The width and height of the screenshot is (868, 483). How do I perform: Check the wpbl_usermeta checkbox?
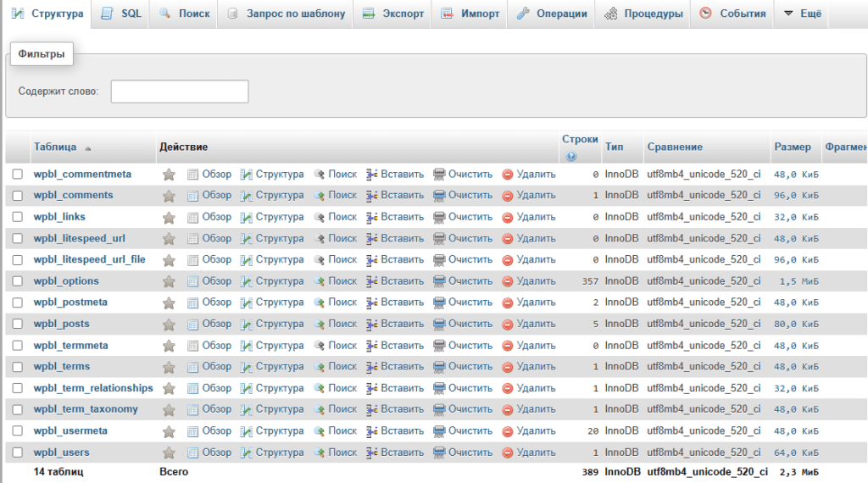[x=18, y=431]
